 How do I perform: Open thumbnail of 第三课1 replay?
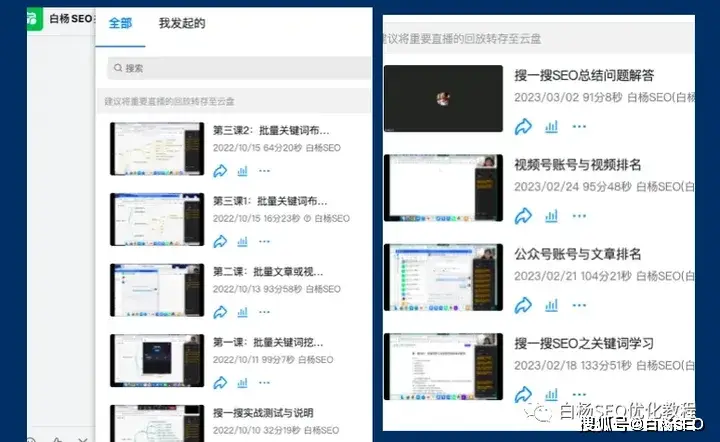pyautogui.click(x=157, y=219)
